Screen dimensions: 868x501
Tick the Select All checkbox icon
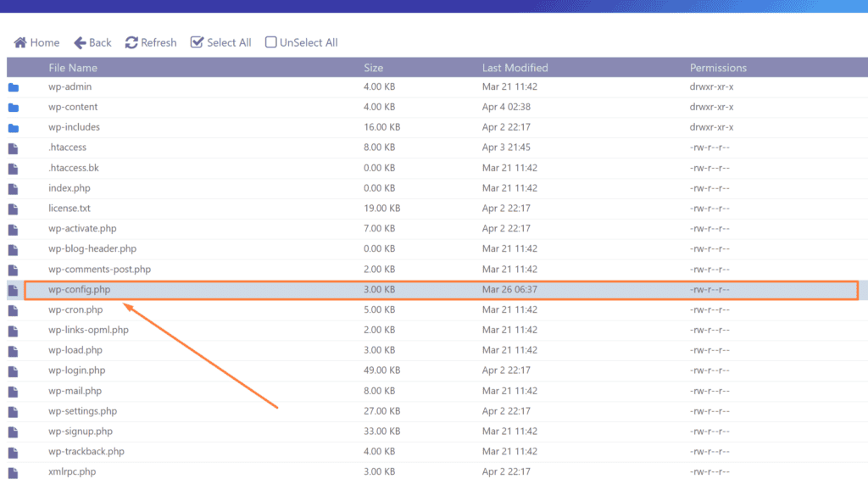(x=197, y=42)
